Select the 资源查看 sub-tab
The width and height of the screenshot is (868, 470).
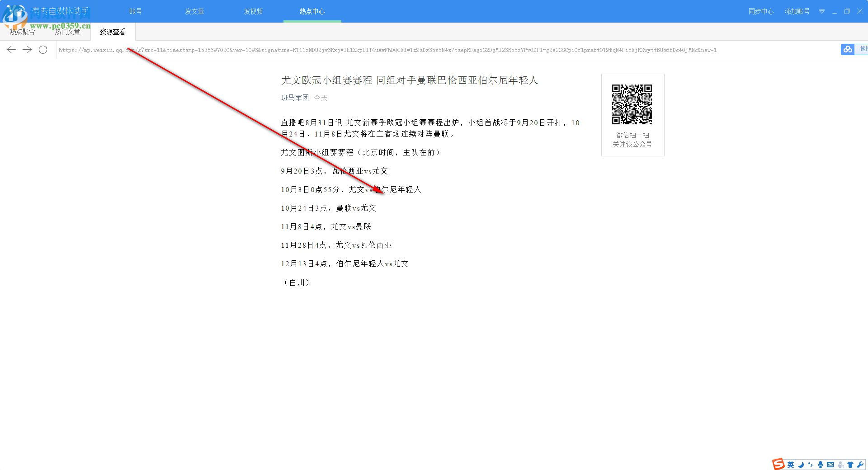[x=113, y=32]
